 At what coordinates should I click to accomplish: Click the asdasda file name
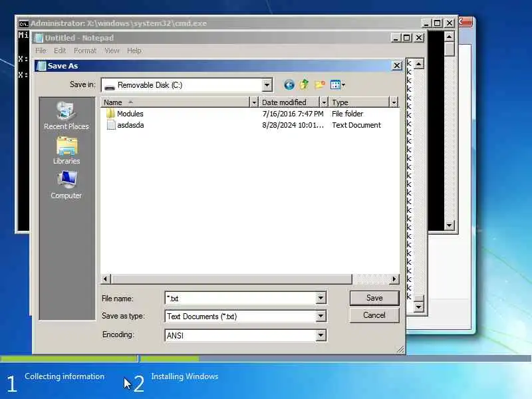pos(130,125)
